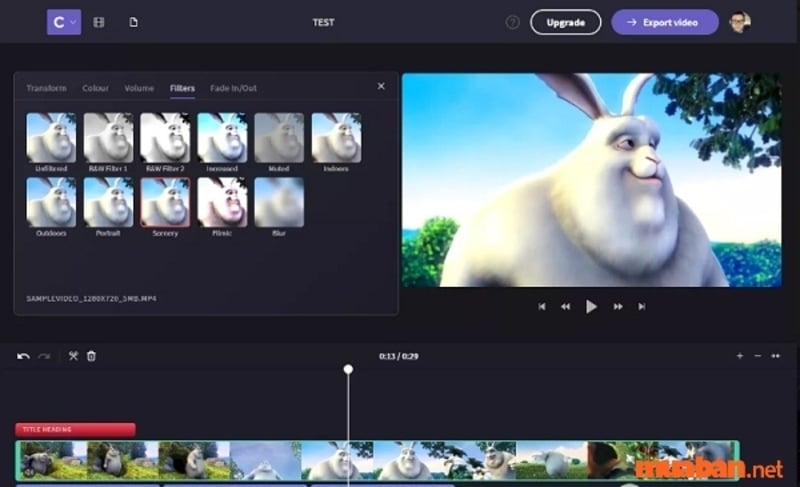Open the Fade In/Out tab
The image size is (800, 487).
pyautogui.click(x=233, y=88)
